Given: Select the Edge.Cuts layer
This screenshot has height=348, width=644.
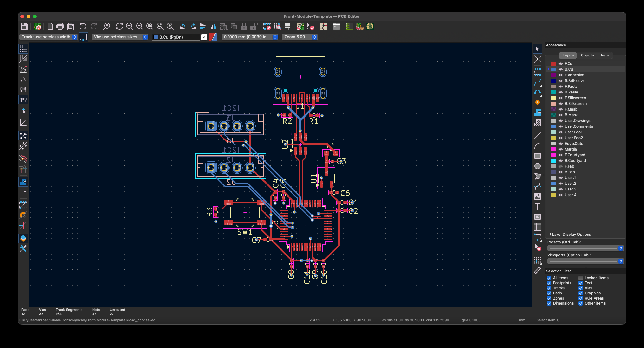Looking at the screenshot, I should [x=574, y=144].
